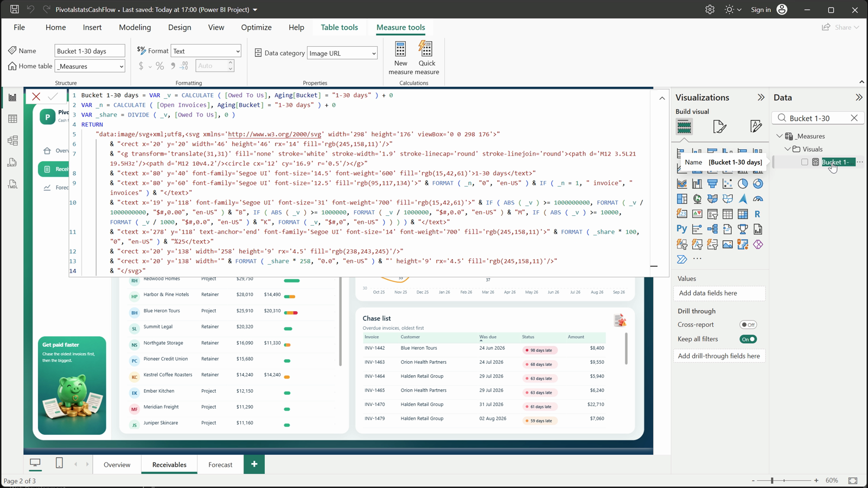
Task: Click the Quick measure button
Action: coord(427,58)
